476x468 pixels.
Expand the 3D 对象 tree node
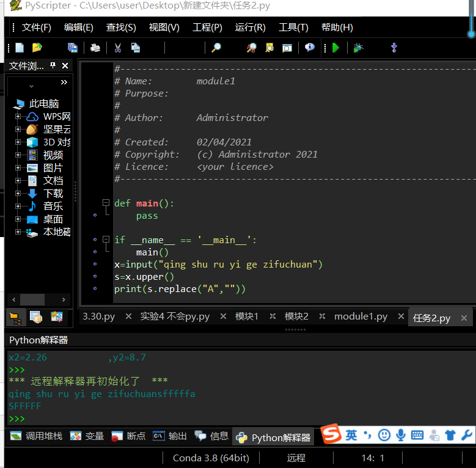[x=18, y=142]
